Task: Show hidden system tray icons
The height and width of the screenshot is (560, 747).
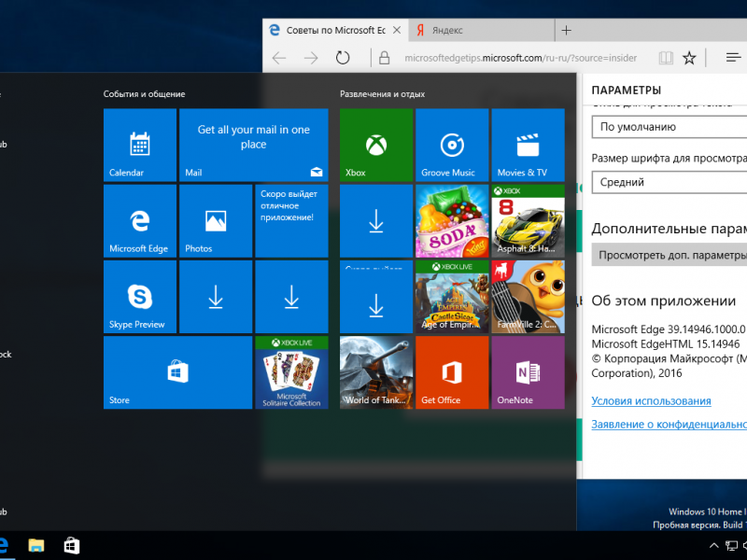Action: click(713, 546)
